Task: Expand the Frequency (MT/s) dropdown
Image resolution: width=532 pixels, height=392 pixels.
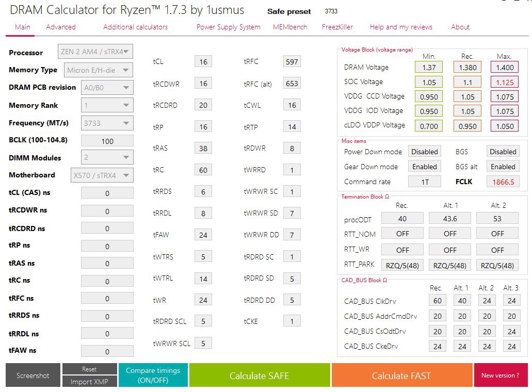Action: [x=107, y=123]
